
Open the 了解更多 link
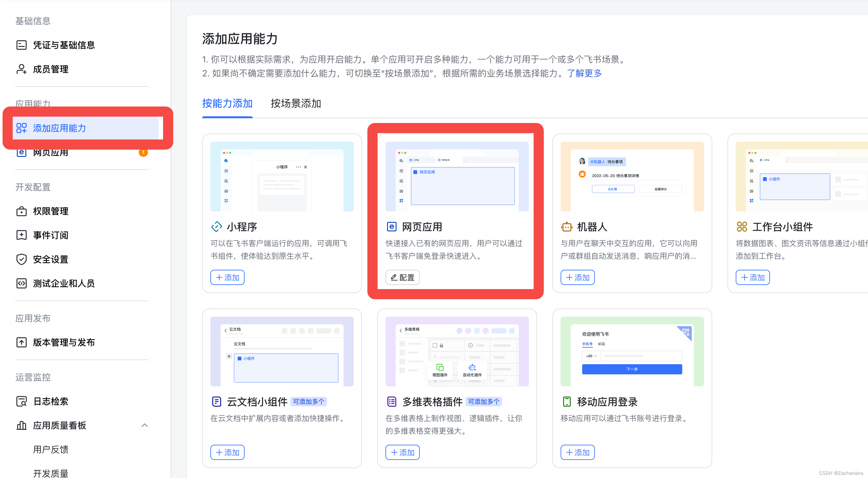[x=584, y=74]
